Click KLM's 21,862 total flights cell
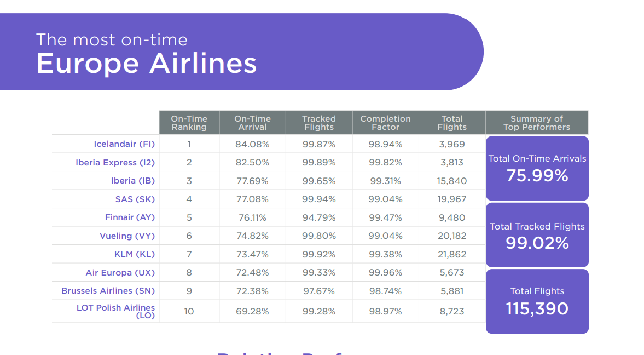The image size is (644, 355). (x=452, y=254)
